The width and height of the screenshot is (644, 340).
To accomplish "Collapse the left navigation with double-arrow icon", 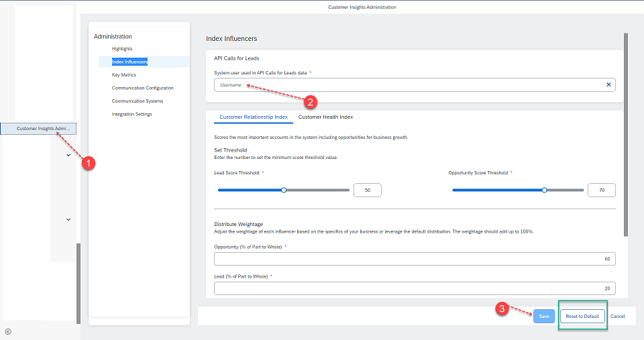I will pos(8,332).
